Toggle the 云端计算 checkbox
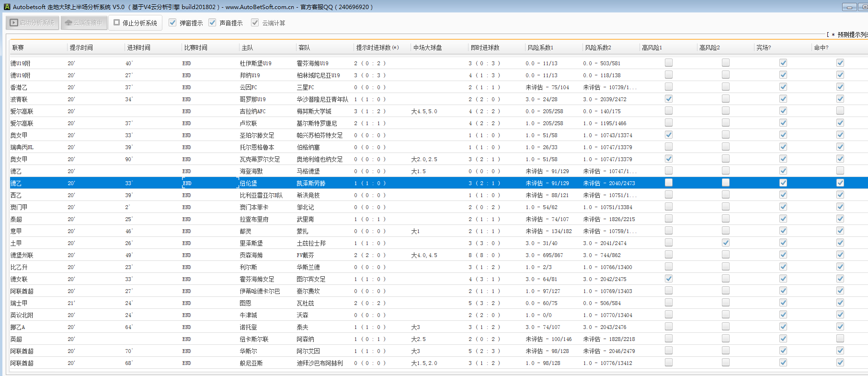The width and height of the screenshot is (868, 376). pyautogui.click(x=255, y=23)
